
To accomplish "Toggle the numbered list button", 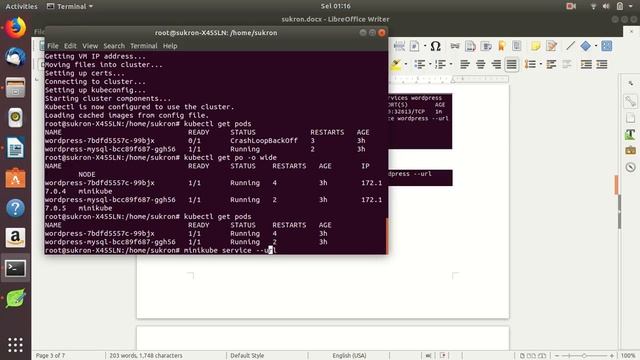I will [440, 64].
